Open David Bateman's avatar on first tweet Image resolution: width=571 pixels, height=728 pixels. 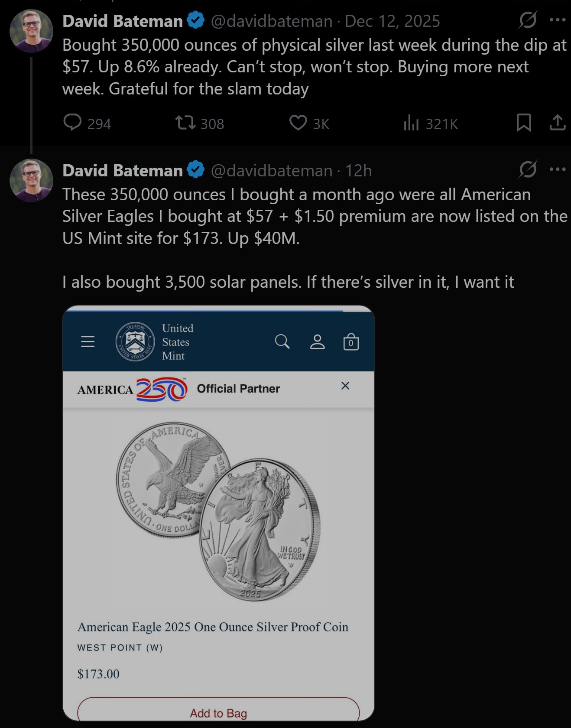pos(31,31)
